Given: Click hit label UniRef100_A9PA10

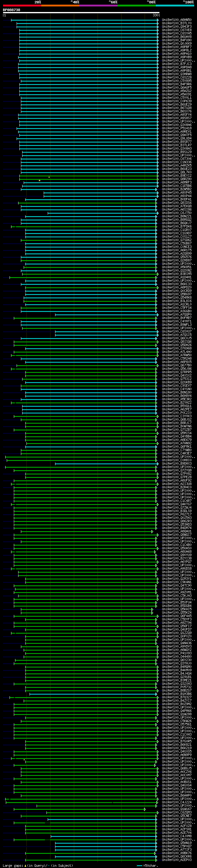Looking at the screenshot, I should pos(177,54).
